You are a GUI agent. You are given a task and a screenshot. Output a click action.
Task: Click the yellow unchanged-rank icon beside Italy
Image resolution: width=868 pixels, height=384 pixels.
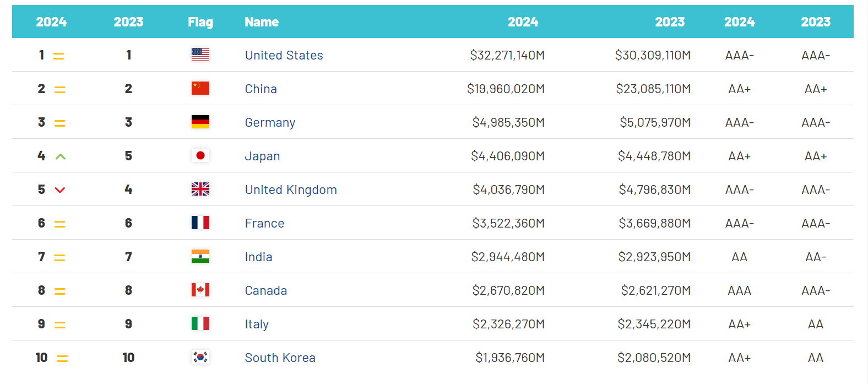(60, 325)
